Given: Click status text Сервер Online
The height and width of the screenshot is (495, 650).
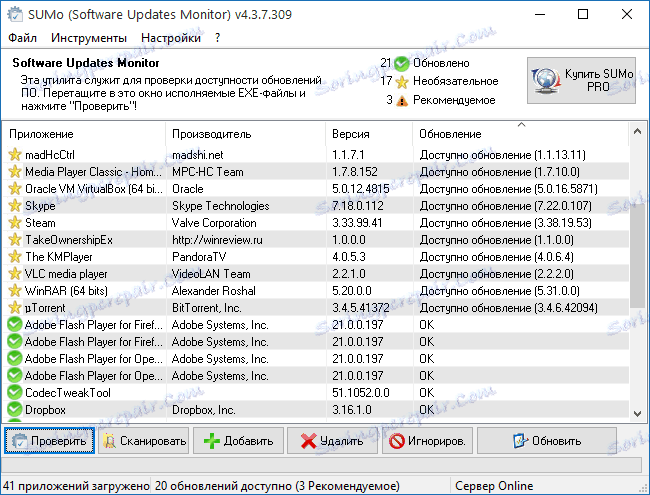Looking at the screenshot, I should coord(494,485).
